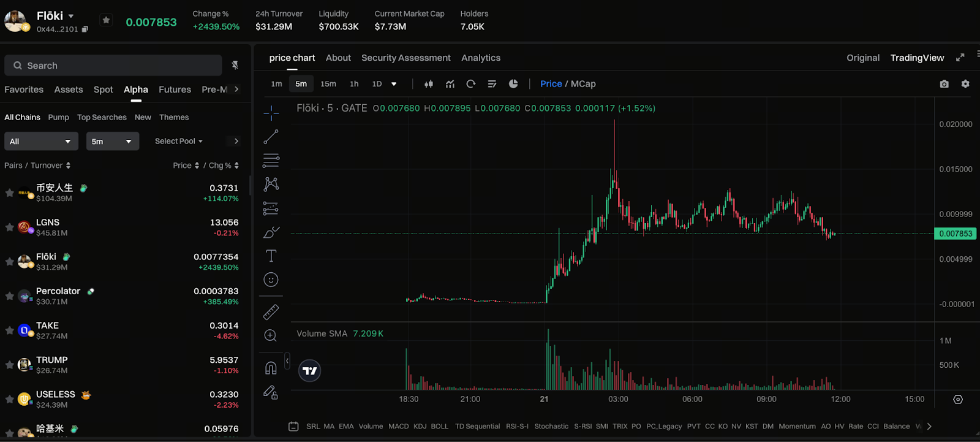Select the trend line drawing tool
Screen dimensions: 980x442
coord(271,137)
